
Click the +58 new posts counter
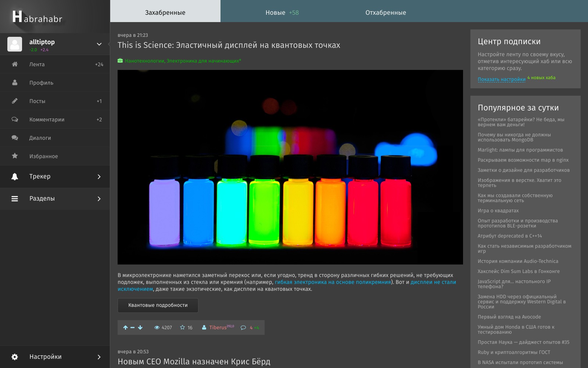(294, 13)
